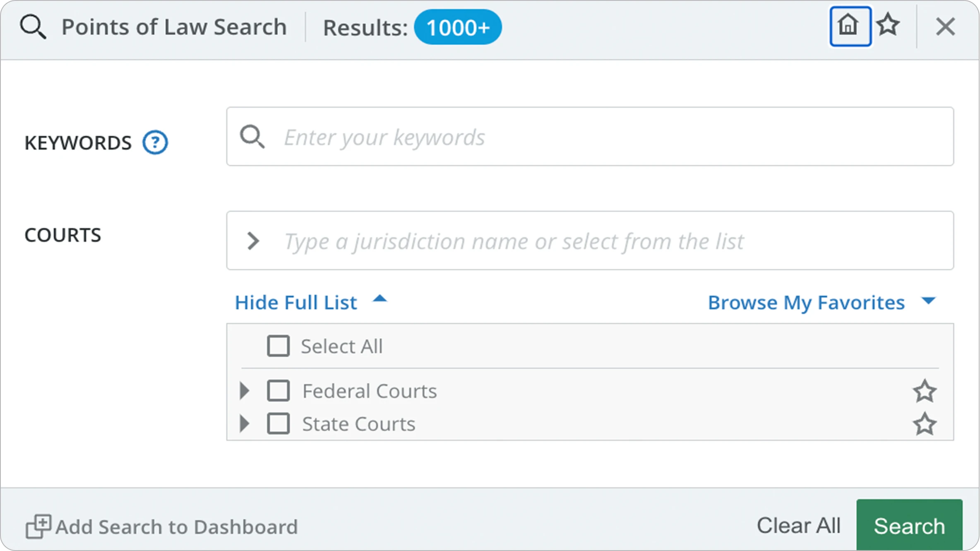This screenshot has width=980, height=551.
Task: Check the Federal Courts checkbox
Action: pyautogui.click(x=278, y=390)
